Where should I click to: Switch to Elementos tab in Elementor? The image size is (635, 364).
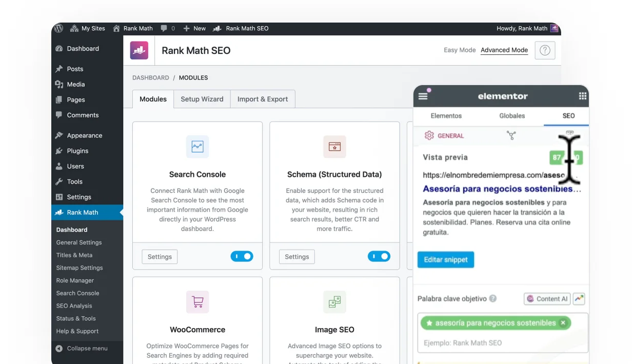(446, 116)
